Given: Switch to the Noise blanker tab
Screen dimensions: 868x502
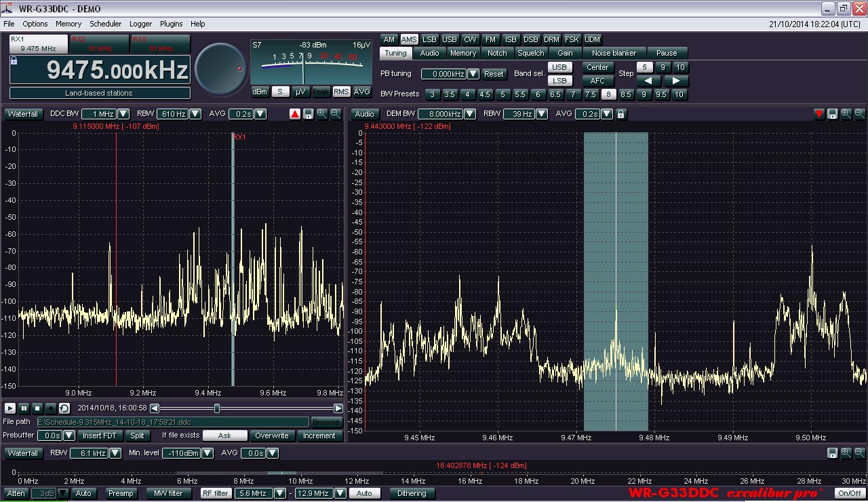Looking at the screenshot, I should pos(614,53).
